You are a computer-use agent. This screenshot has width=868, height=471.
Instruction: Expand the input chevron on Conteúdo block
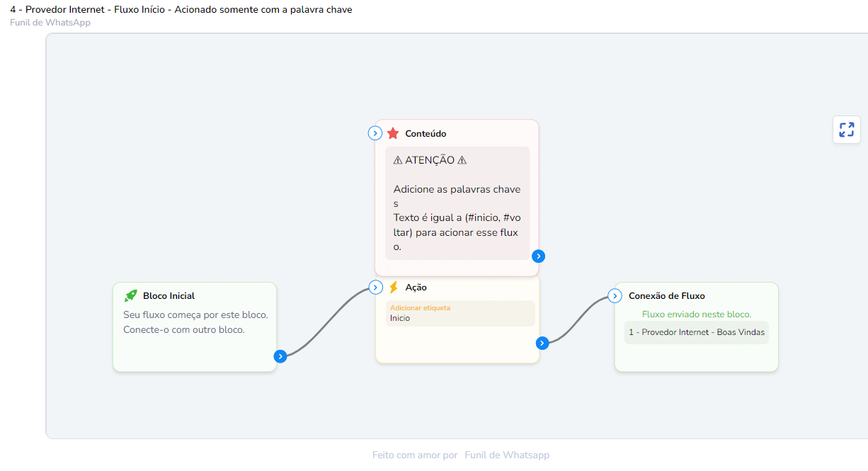click(x=375, y=133)
